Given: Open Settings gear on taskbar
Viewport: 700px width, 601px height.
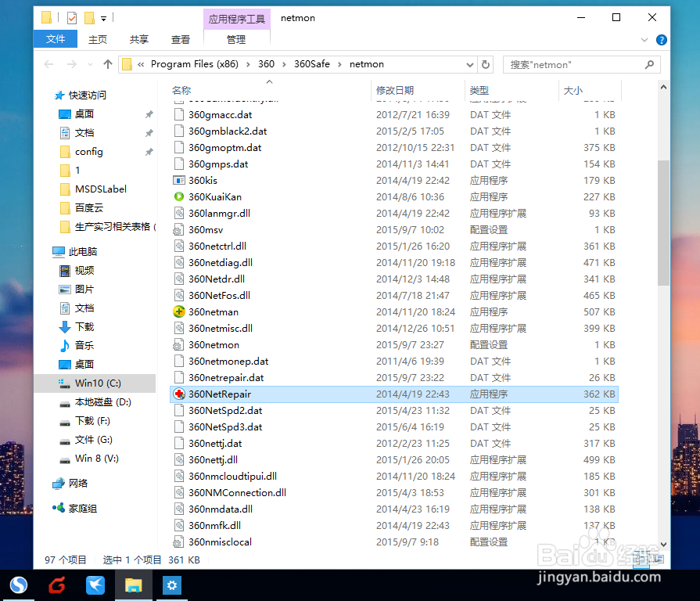Looking at the screenshot, I should [172, 585].
